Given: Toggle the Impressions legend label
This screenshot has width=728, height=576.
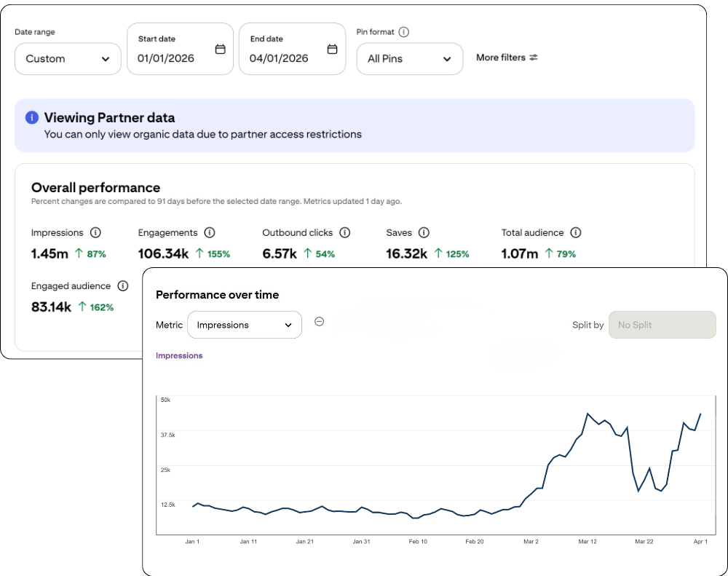Looking at the screenshot, I should pyautogui.click(x=178, y=355).
